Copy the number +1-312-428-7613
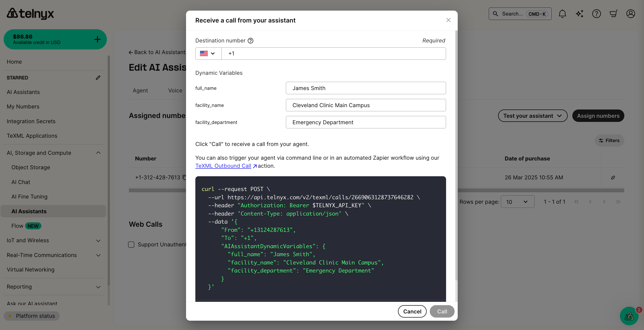The image size is (644, 330). 184,177
